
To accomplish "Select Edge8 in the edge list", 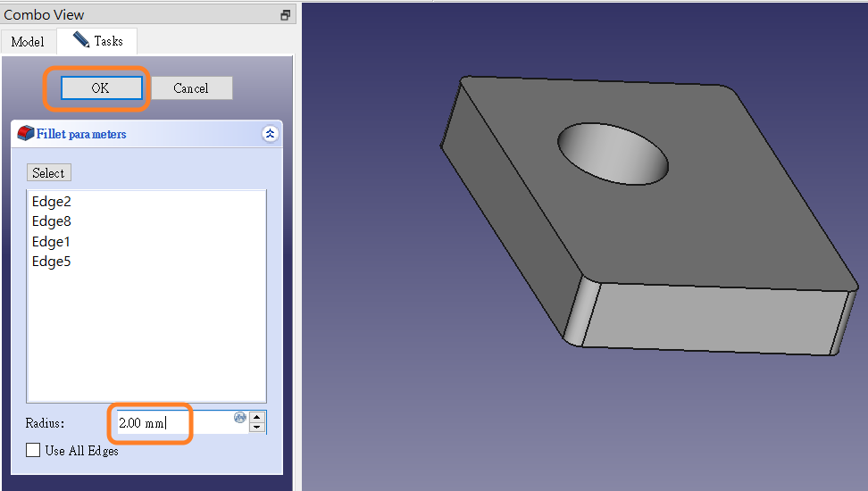I will pyautogui.click(x=52, y=221).
